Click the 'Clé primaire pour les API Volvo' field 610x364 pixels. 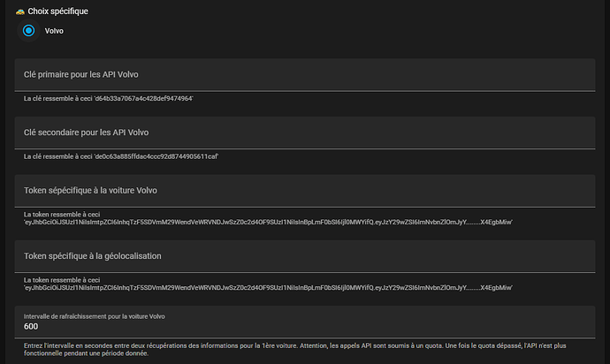click(305, 75)
